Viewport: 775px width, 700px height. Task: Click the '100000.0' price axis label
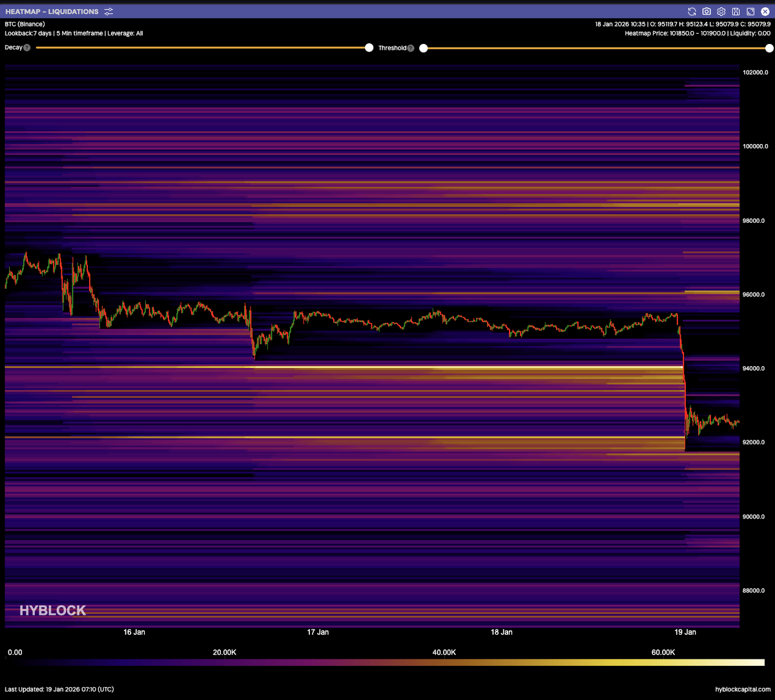[x=754, y=147]
